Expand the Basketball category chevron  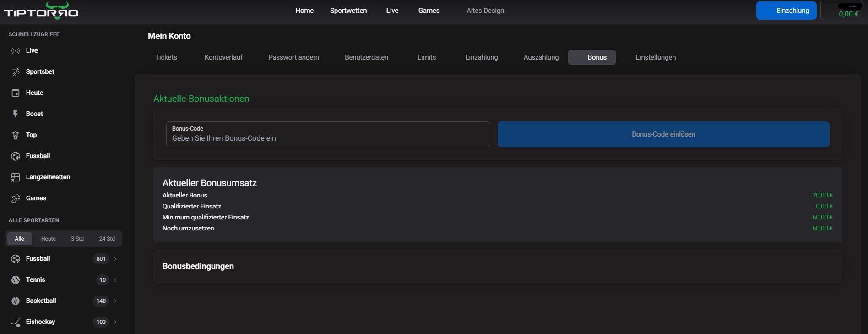tap(115, 301)
